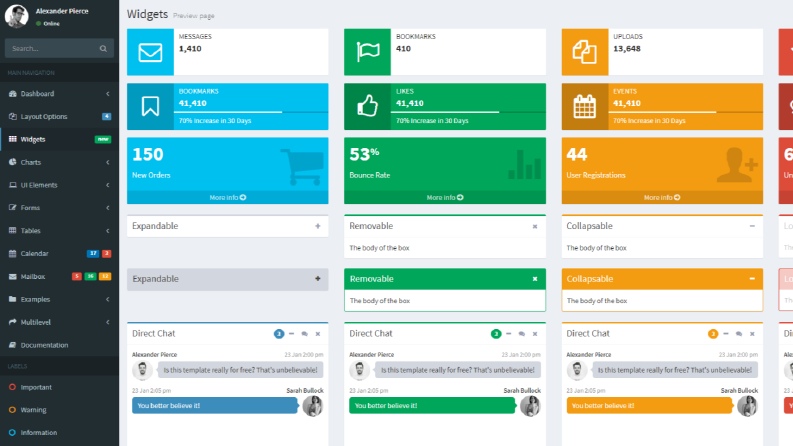Click Sarah Bullock avatar in blue chat
793x446 pixels.
pyautogui.click(x=313, y=406)
